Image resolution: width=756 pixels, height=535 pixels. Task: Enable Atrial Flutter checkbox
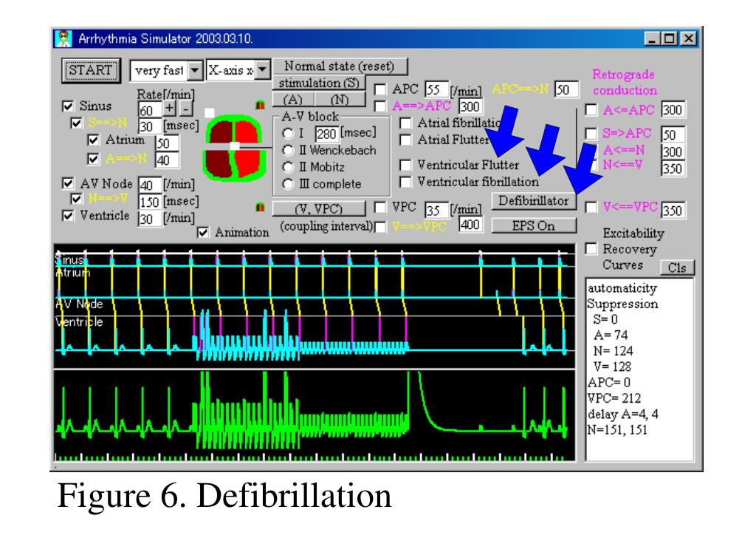click(405, 140)
